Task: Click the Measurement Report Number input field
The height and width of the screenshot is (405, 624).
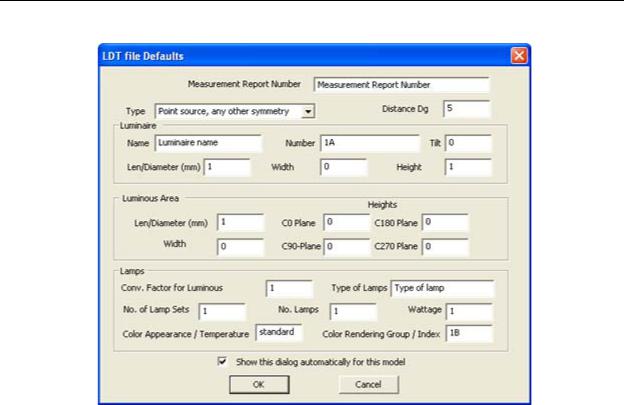Action: [x=401, y=85]
